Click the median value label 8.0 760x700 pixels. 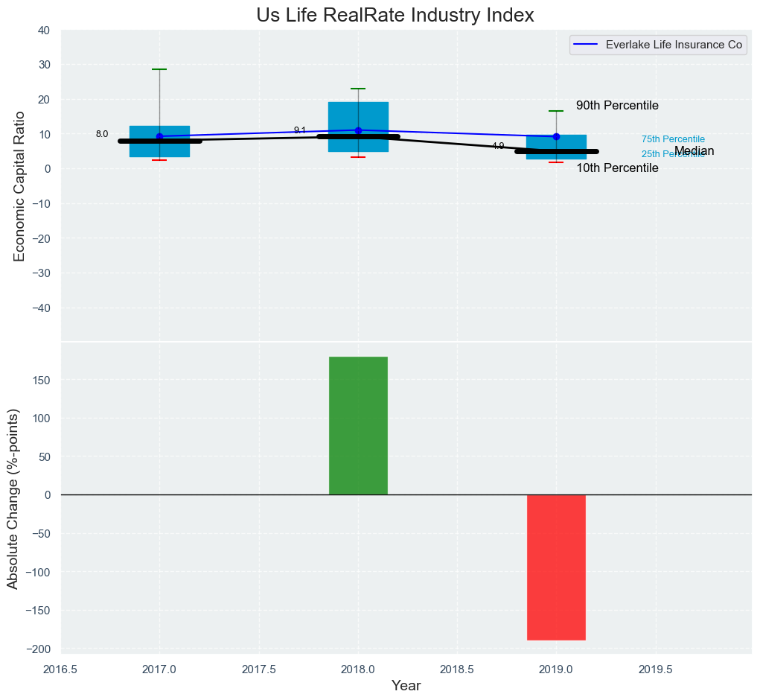pyautogui.click(x=102, y=134)
